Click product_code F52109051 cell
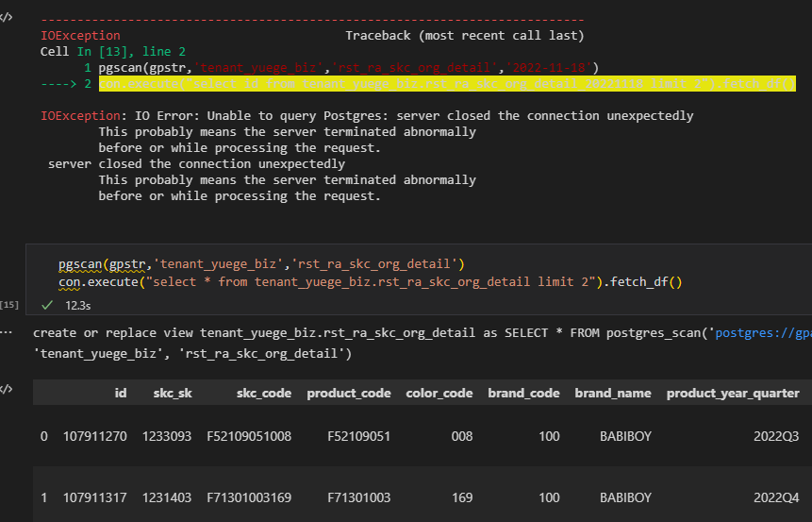Image resolution: width=812 pixels, height=522 pixels. tap(359, 436)
